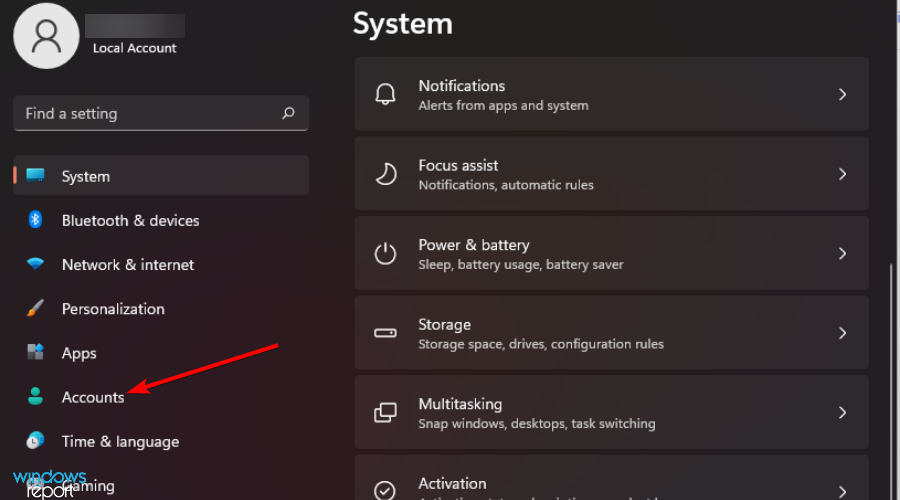Click the Activation checkmark icon

(x=385, y=491)
